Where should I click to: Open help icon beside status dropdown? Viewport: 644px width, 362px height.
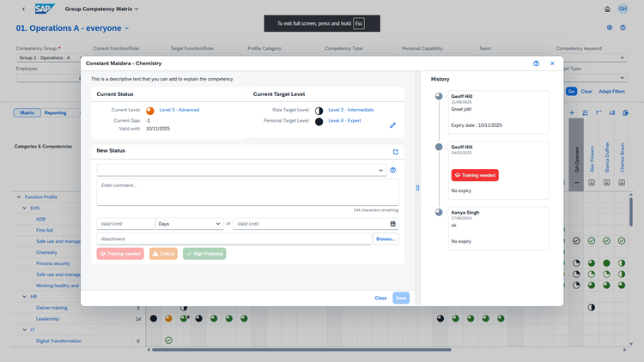pos(393,170)
